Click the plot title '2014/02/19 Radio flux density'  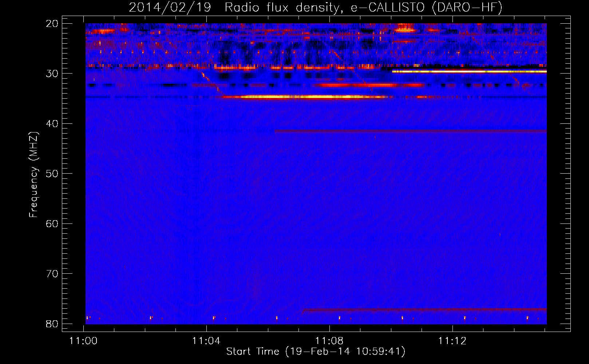pos(236,7)
